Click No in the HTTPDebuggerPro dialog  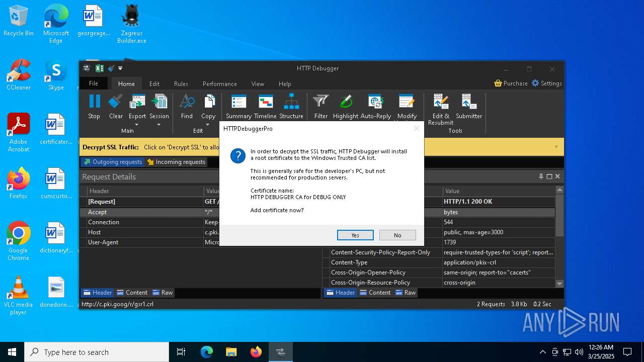(397, 235)
